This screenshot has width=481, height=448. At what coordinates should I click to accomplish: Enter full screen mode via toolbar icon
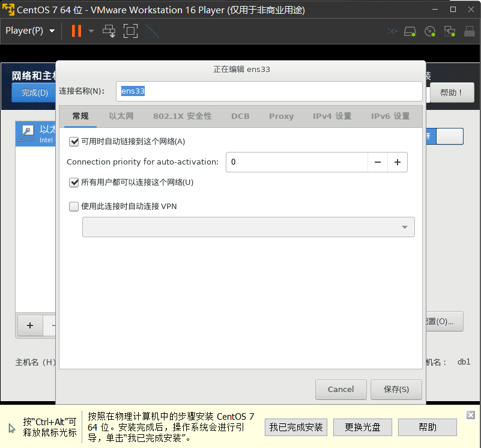[x=130, y=31]
